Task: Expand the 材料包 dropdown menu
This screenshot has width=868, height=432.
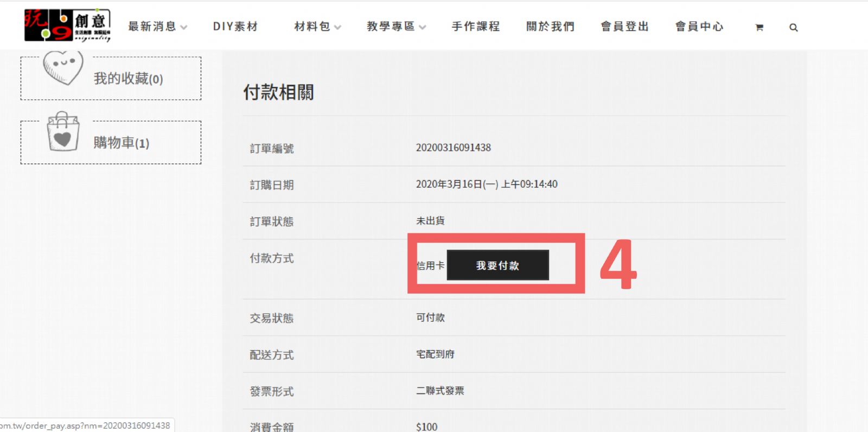Action: (x=317, y=27)
